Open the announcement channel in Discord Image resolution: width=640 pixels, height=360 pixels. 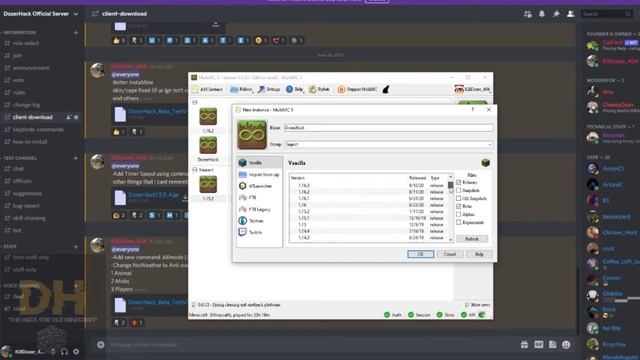click(31, 68)
